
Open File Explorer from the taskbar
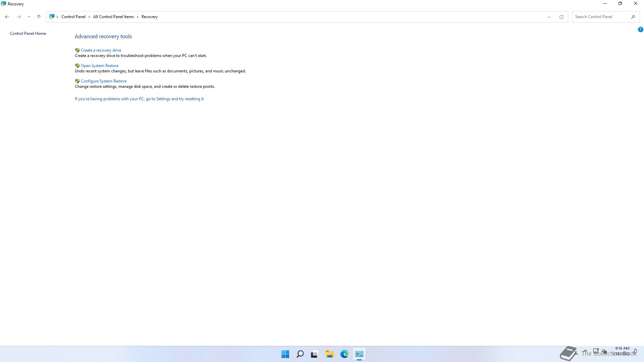(329, 354)
